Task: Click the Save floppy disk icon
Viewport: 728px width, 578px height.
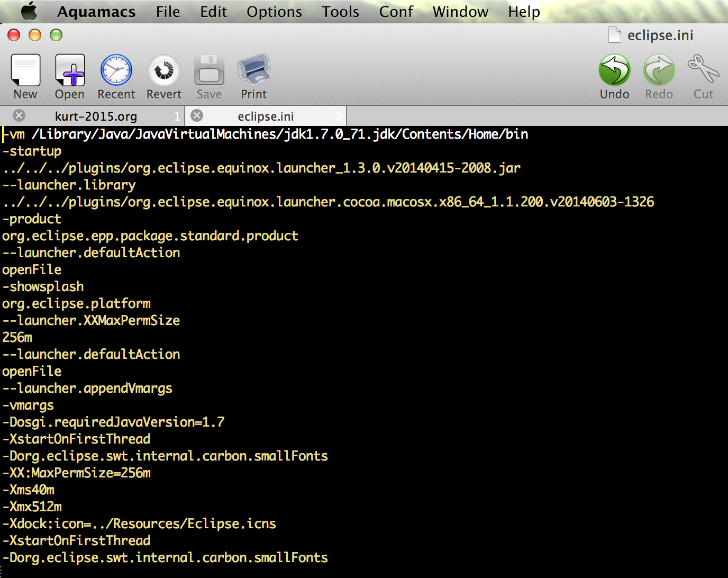Action: point(210,70)
